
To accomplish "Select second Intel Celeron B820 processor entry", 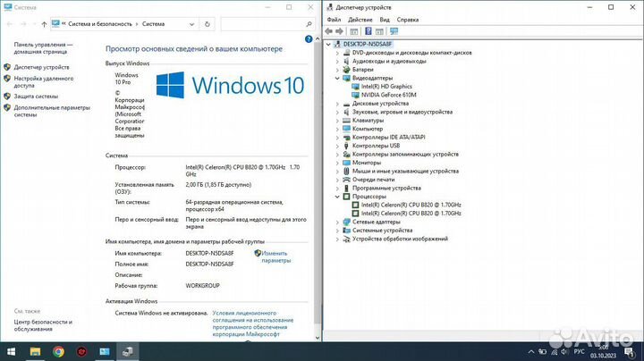I will [x=411, y=214].
